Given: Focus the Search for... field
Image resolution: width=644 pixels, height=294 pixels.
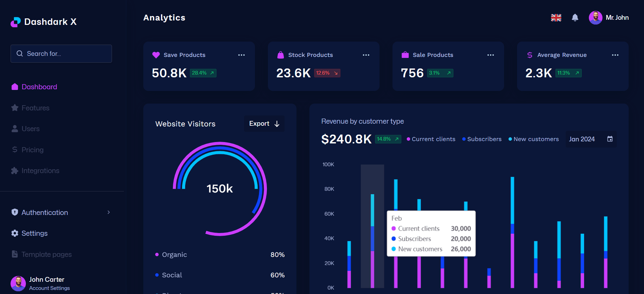Looking at the screenshot, I should click(x=61, y=53).
